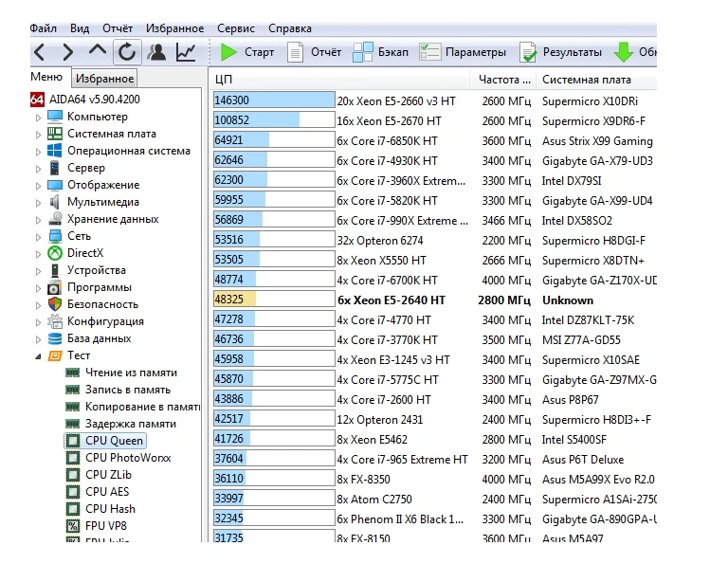Select the Отображение monitor icon
The width and height of the screenshot is (728, 582).
[55, 185]
